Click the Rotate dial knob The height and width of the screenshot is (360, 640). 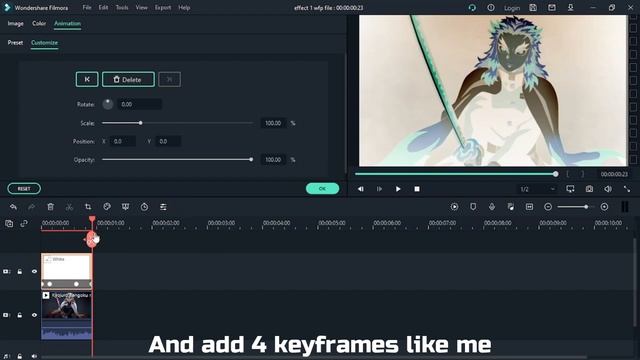click(108, 104)
